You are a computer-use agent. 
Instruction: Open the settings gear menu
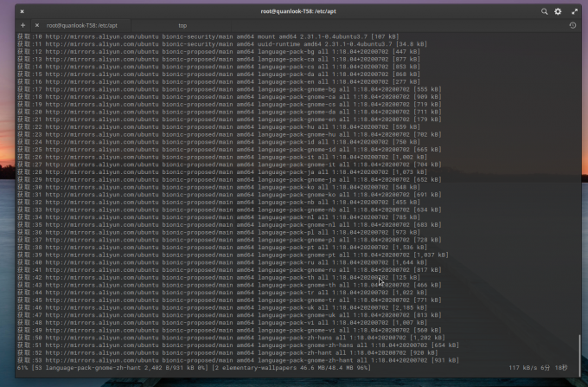pyautogui.click(x=558, y=11)
